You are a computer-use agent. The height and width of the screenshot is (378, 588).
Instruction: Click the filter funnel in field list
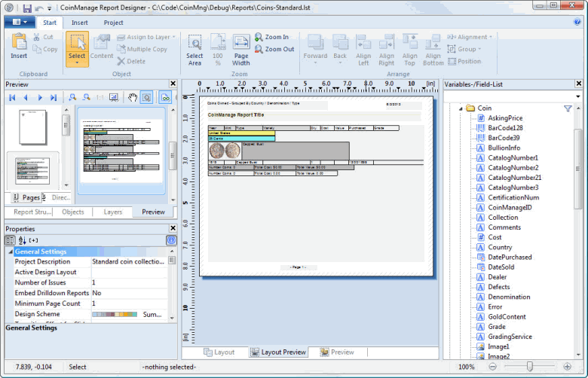568,108
